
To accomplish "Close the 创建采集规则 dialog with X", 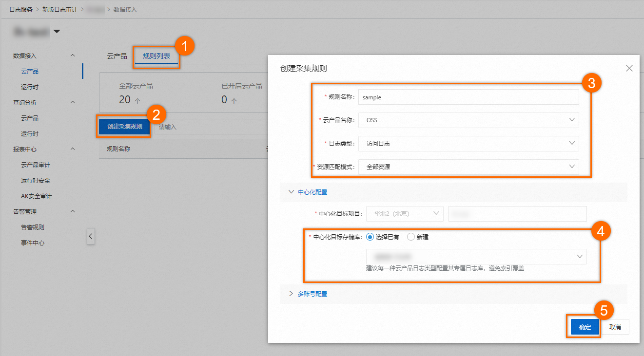I will point(629,69).
